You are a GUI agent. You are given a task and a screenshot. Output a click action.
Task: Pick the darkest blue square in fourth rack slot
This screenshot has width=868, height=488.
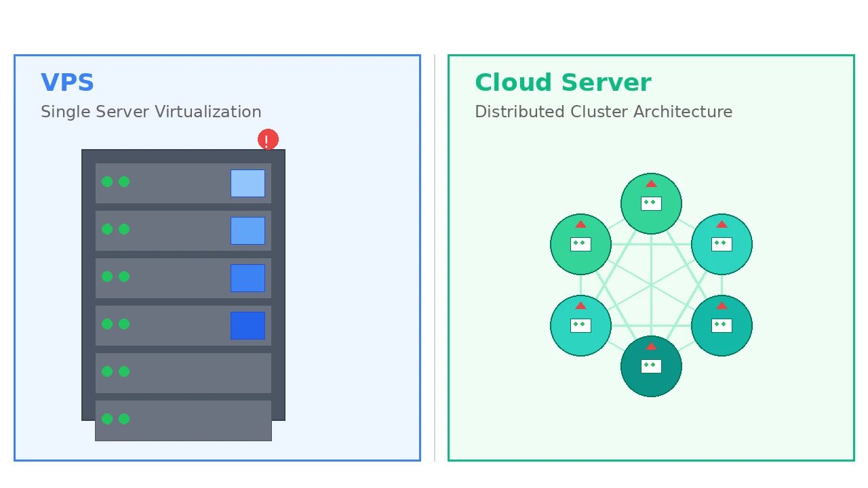(x=248, y=325)
